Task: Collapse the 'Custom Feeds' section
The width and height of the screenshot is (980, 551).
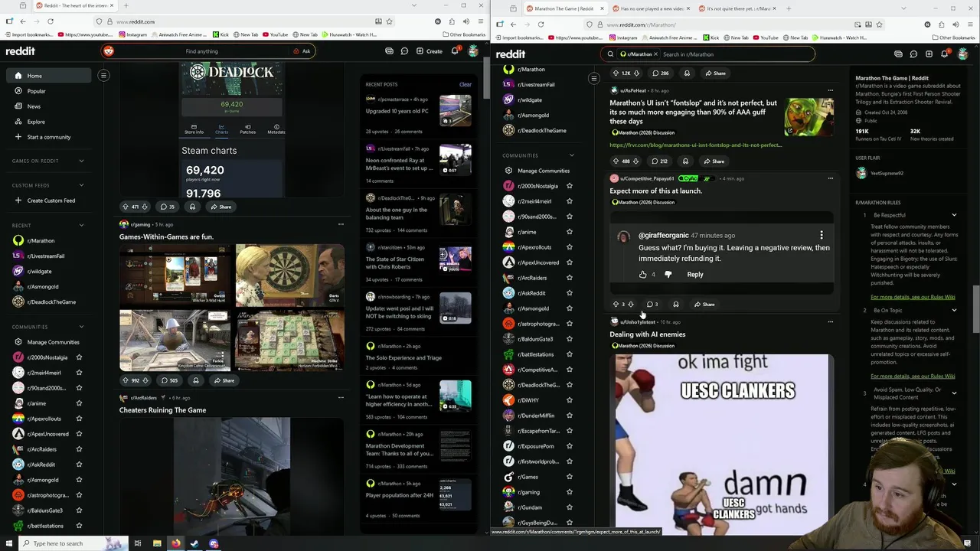Action: coord(81,185)
